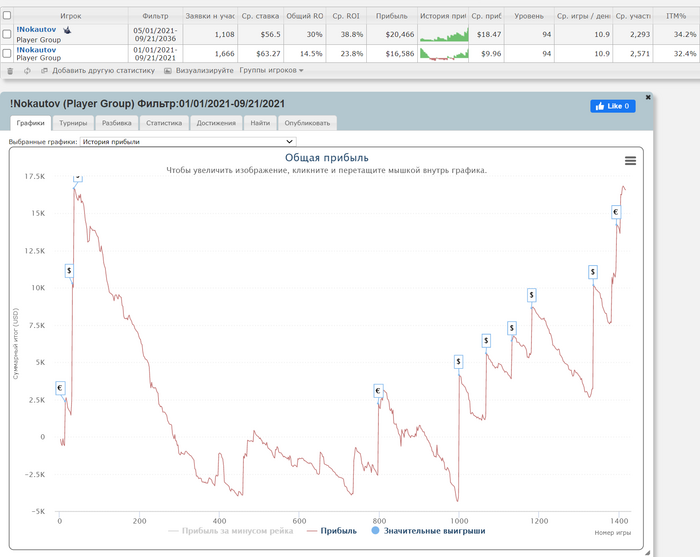Open the chart hamburger menu icon
The width and height of the screenshot is (700, 557).
click(x=630, y=161)
